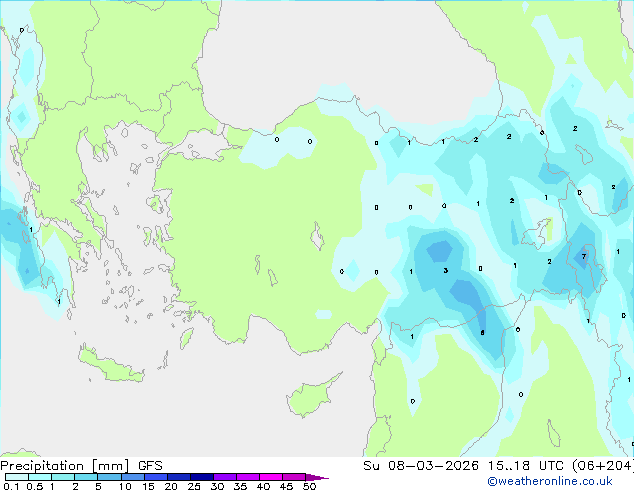The width and height of the screenshot is (634, 490).
Task: Click the purple above-50 mm legend arrow
Action: pos(317,477)
